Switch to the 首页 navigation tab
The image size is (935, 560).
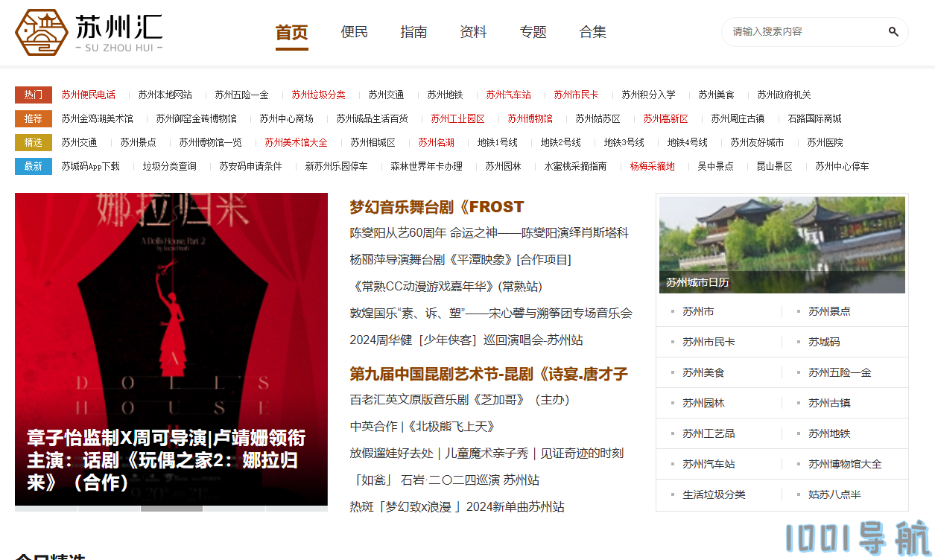pyautogui.click(x=291, y=32)
